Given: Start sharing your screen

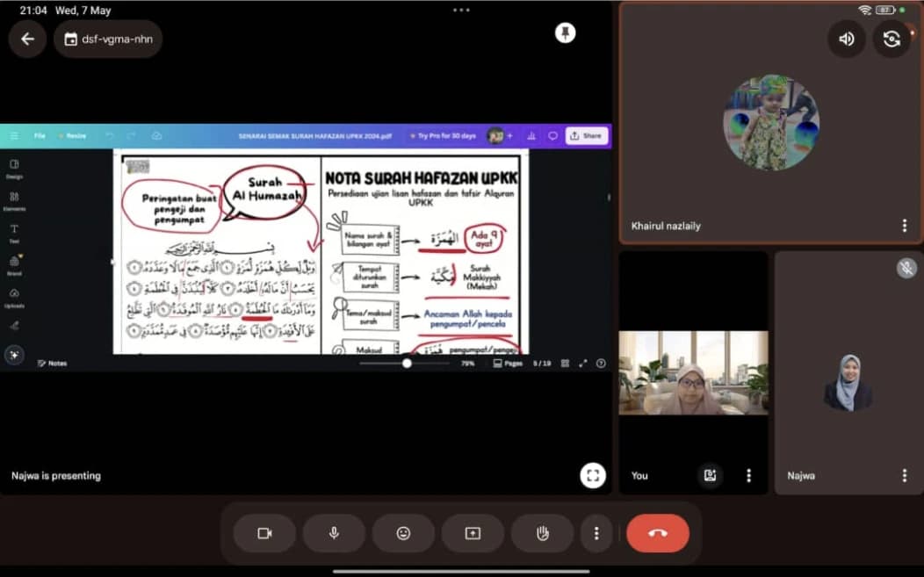Looking at the screenshot, I should [x=473, y=533].
